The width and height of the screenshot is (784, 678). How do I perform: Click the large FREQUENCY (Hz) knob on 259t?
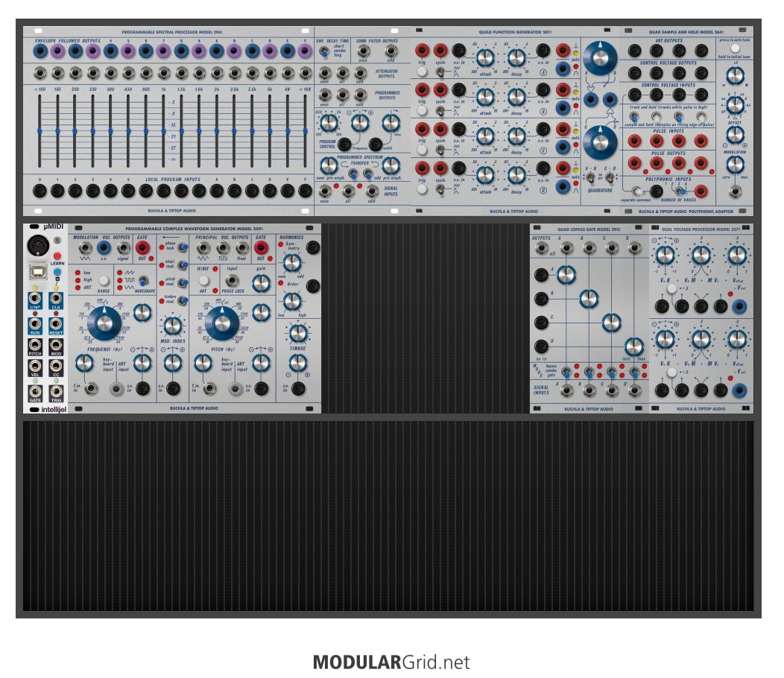point(104,323)
